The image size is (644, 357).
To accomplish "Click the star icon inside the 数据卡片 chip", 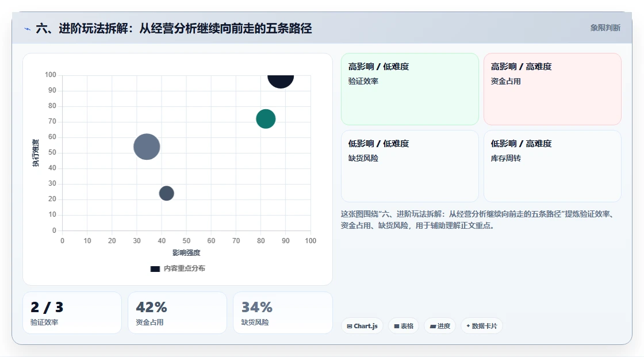I will tap(468, 326).
